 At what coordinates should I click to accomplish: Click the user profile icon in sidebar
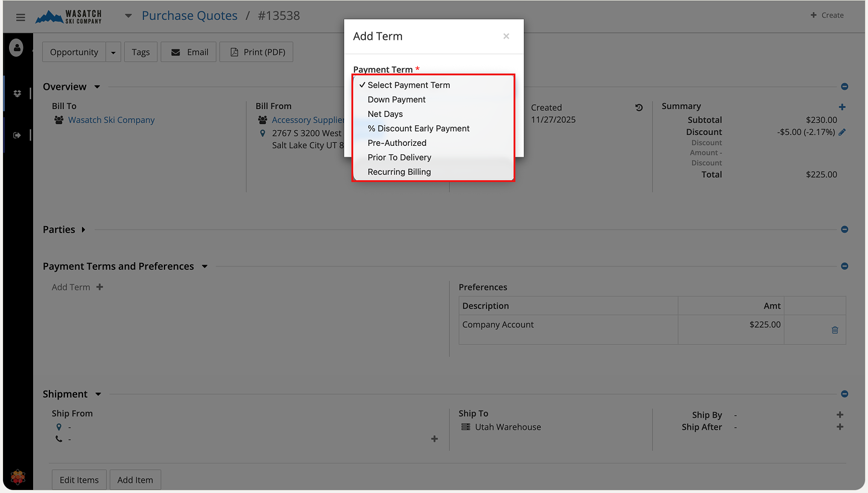coord(17,48)
